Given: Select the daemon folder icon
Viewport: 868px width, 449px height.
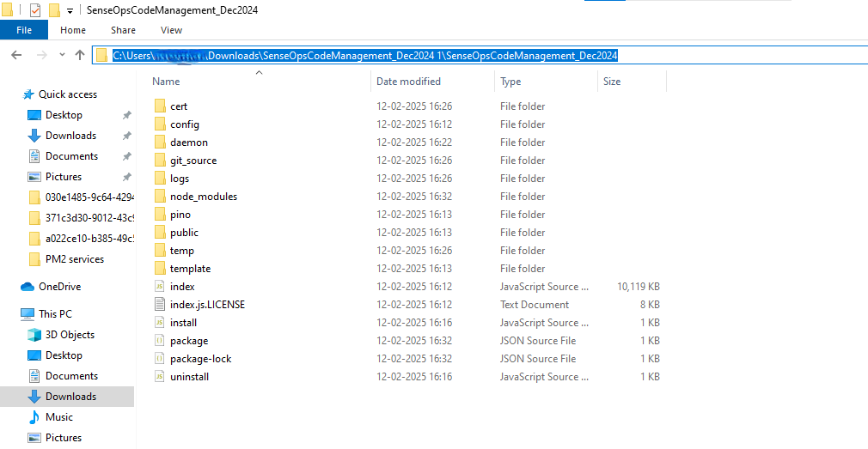Looking at the screenshot, I should point(160,143).
